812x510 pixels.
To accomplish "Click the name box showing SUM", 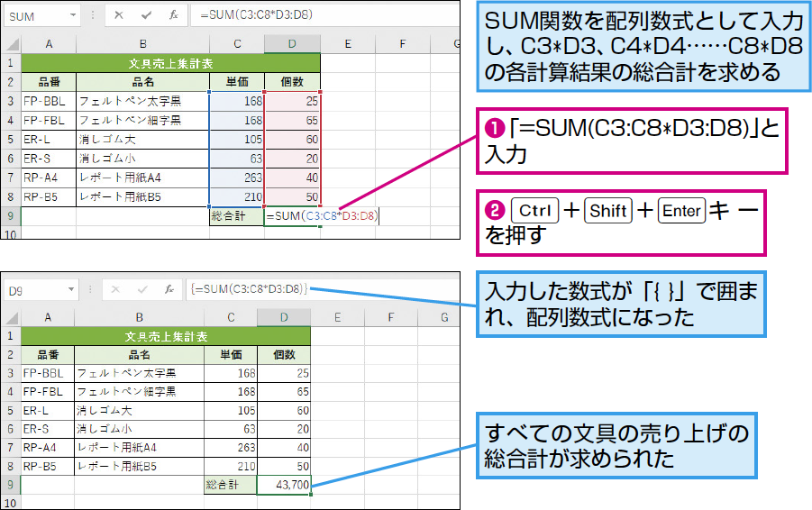I will point(36,15).
